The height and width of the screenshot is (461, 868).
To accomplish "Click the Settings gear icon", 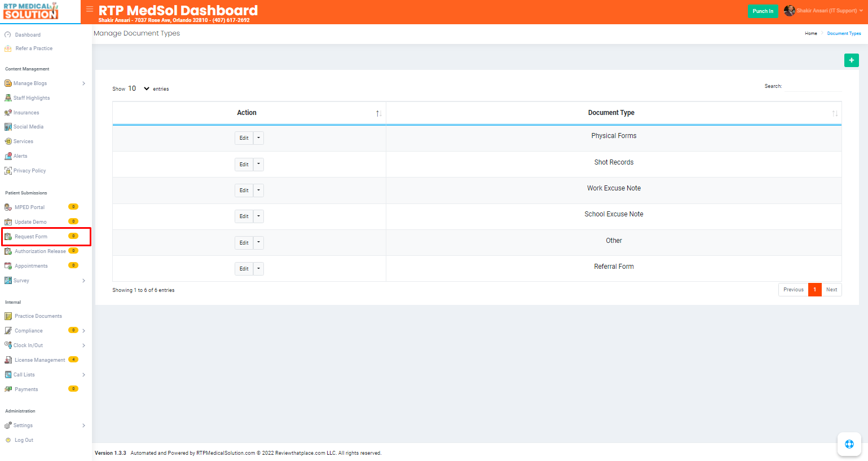I will coord(8,425).
